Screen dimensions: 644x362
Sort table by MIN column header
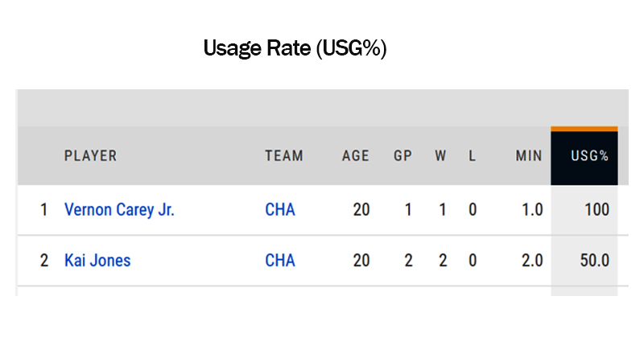pos(529,156)
